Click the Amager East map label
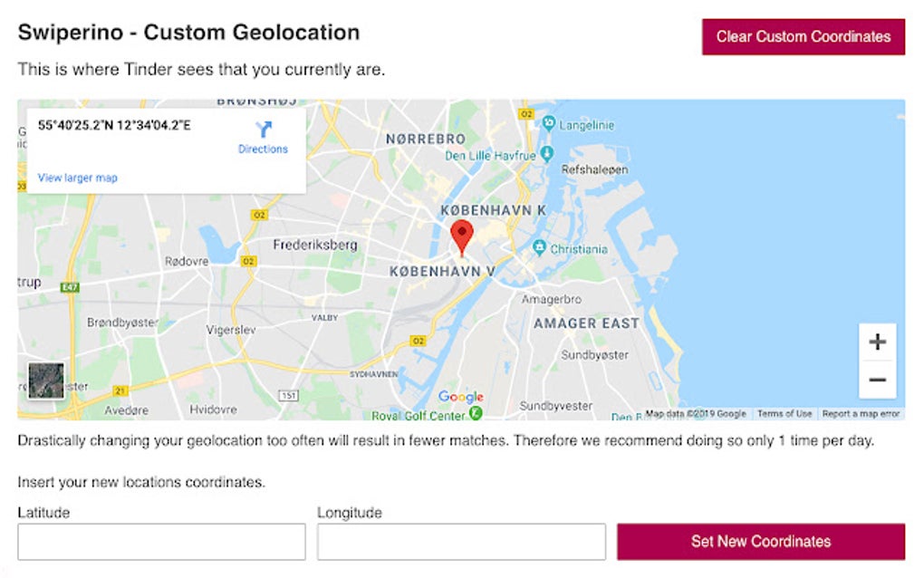 click(x=586, y=323)
